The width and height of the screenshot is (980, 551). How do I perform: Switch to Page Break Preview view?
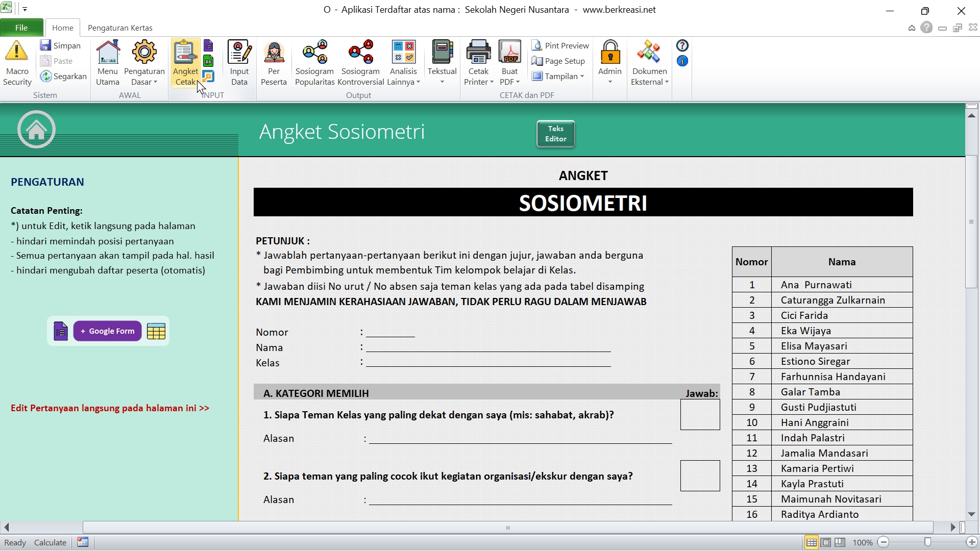click(x=840, y=542)
